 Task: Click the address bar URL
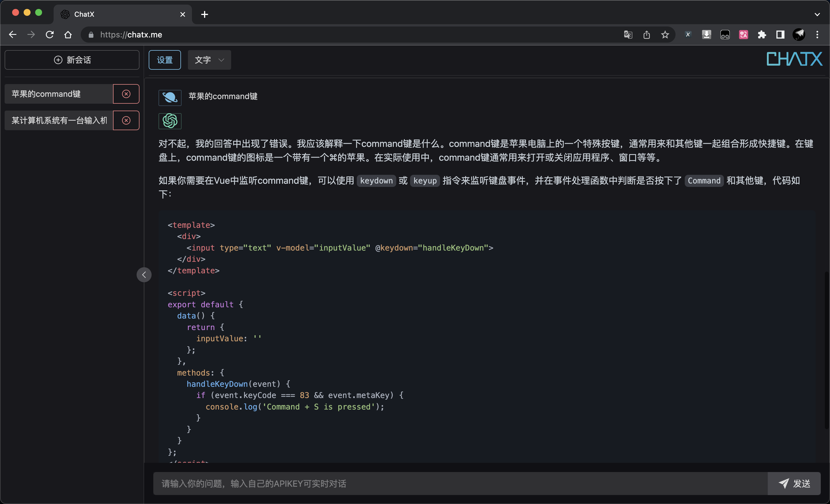click(x=131, y=35)
